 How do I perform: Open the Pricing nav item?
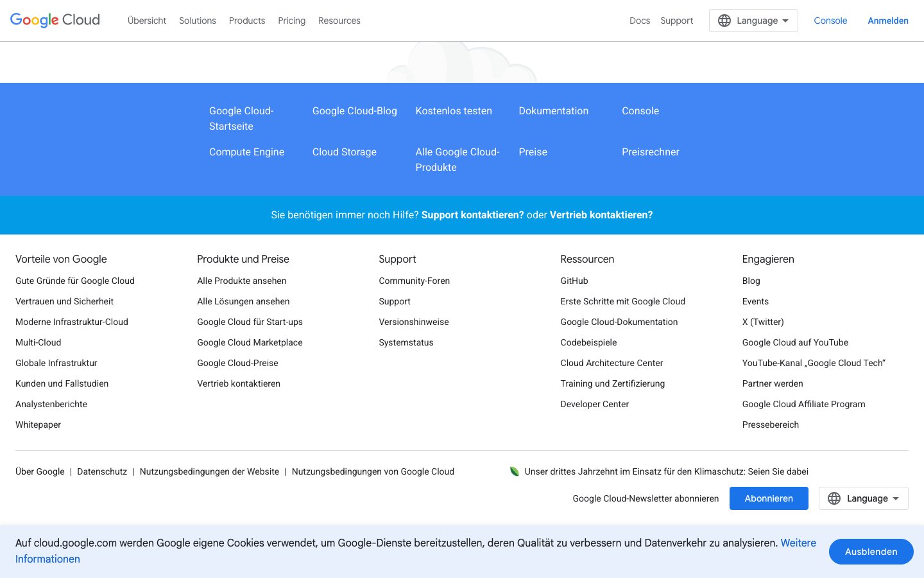click(x=291, y=21)
